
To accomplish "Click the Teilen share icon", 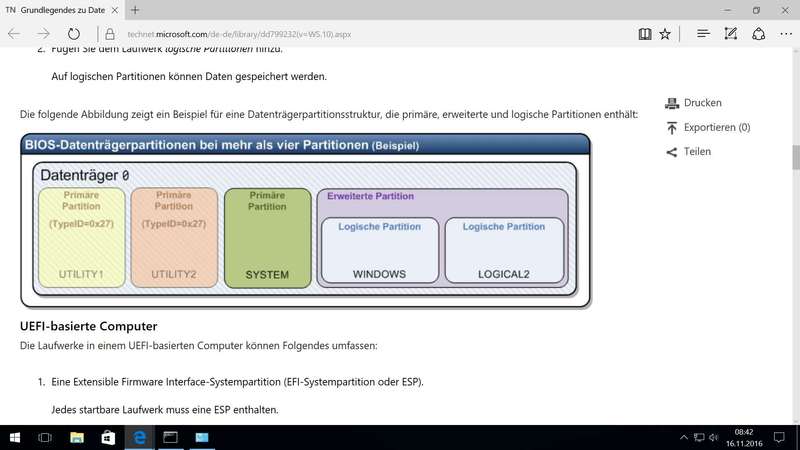I will click(672, 152).
